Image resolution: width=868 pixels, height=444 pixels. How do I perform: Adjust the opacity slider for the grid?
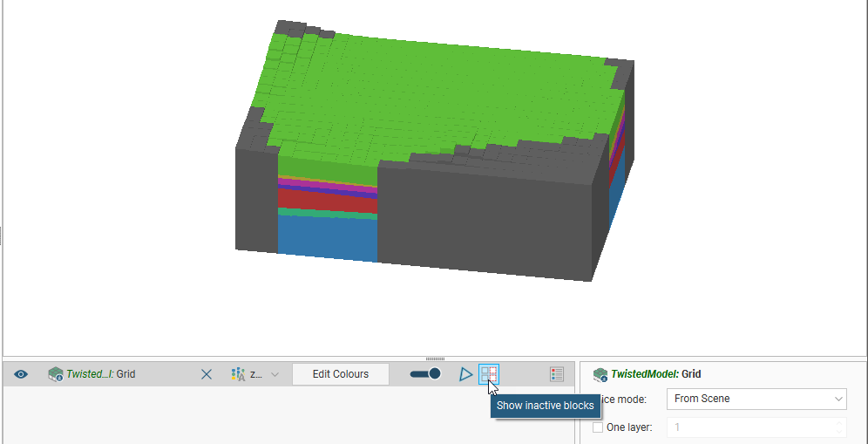click(425, 374)
